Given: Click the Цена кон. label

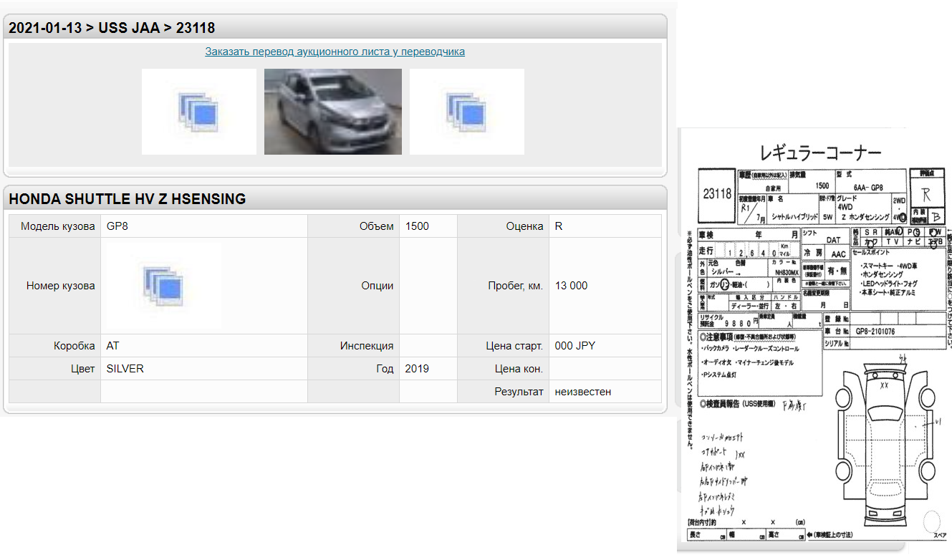Looking at the screenshot, I should (519, 369).
